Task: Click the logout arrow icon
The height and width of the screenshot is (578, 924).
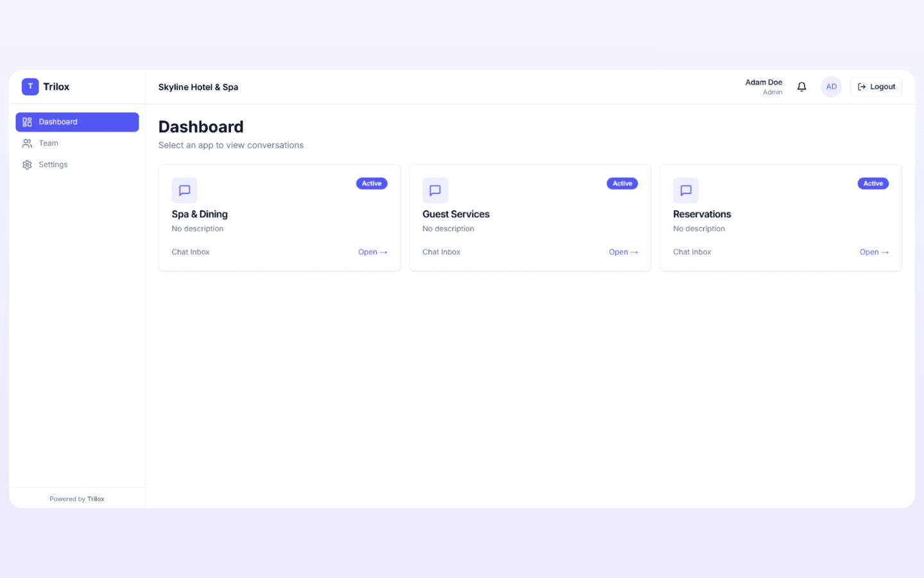Action: click(860, 86)
